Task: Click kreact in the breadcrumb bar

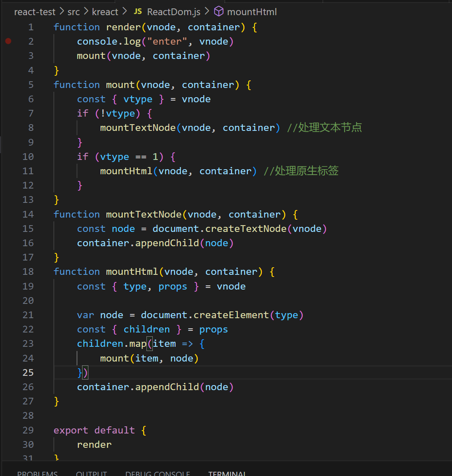Action: click(x=105, y=11)
